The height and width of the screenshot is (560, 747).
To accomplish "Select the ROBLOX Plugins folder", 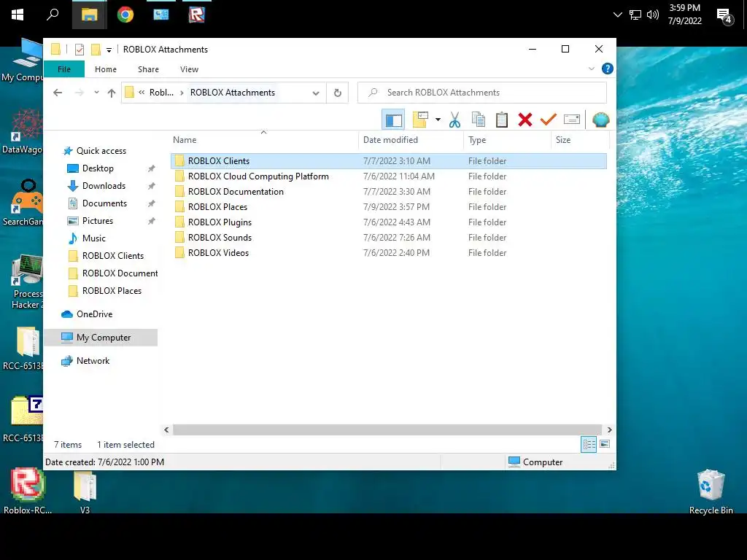I will [388, 222].
